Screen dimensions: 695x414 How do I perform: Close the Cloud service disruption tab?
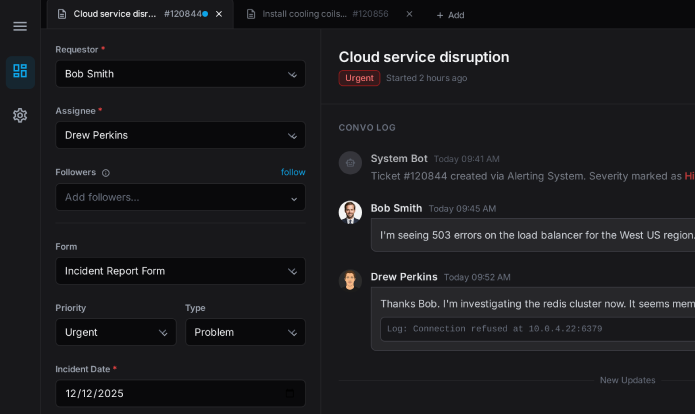(219, 14)
